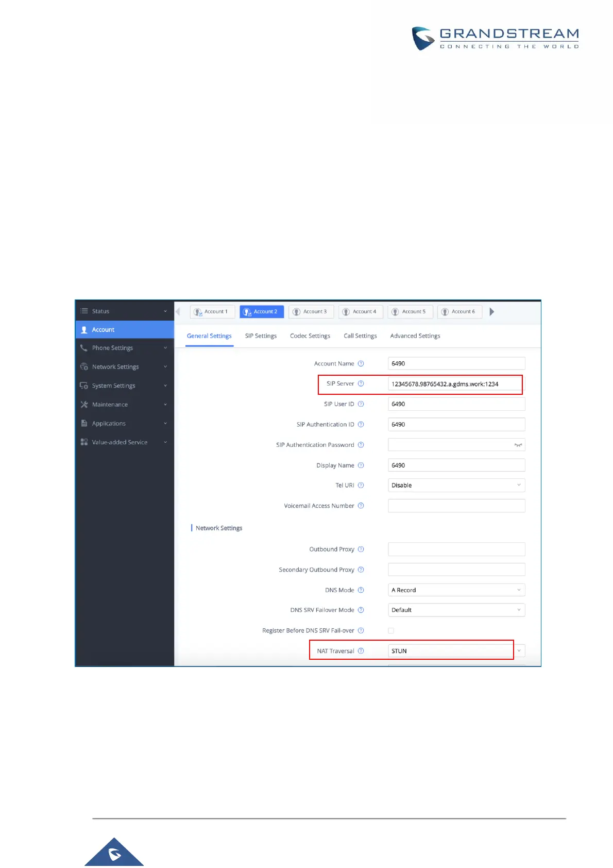Viewport: 613px width, 868px height.
Task: Click help icon next to SIP Authentication ID
Action: point(361,425)
